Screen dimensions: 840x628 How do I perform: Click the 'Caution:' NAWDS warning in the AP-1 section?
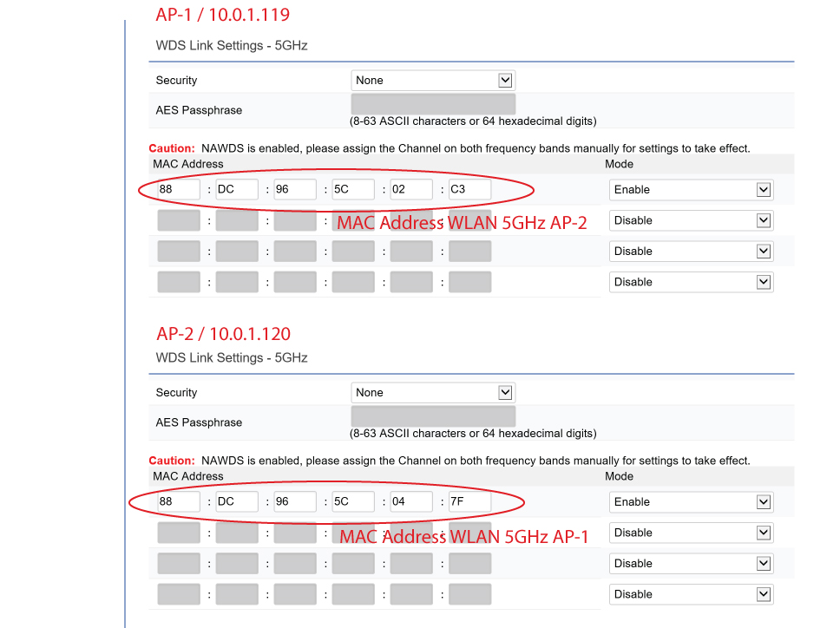pos(450,148)
